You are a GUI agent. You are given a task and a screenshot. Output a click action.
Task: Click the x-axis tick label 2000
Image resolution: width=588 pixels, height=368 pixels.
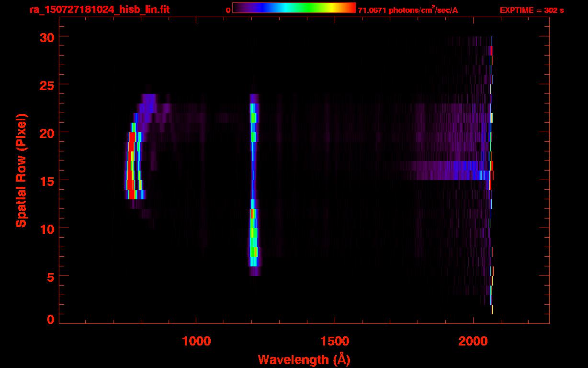pyautogui.click(x=473, y=341)
